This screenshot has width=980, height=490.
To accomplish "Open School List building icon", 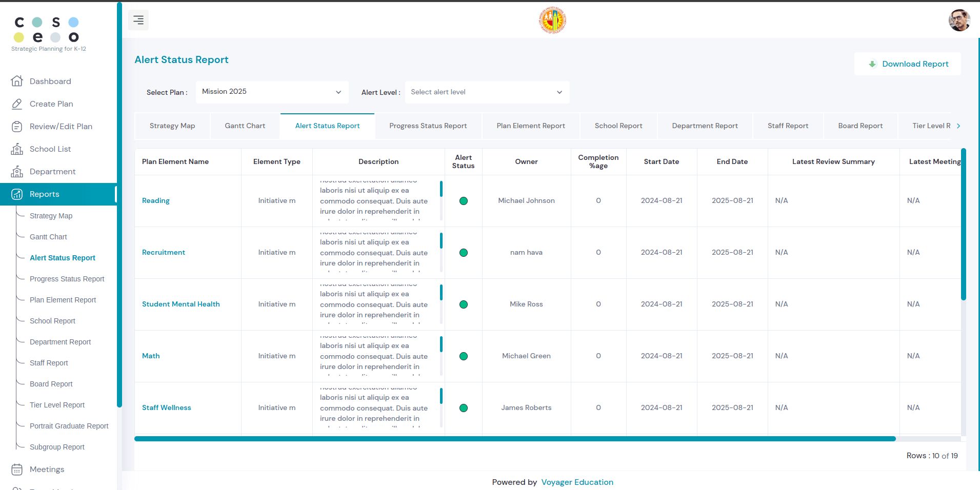I will 17,149.
